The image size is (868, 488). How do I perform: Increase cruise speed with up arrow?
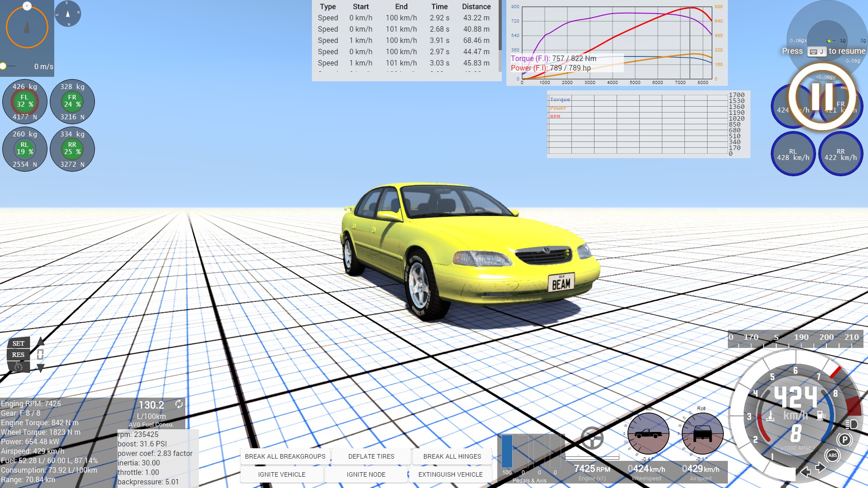41,342
